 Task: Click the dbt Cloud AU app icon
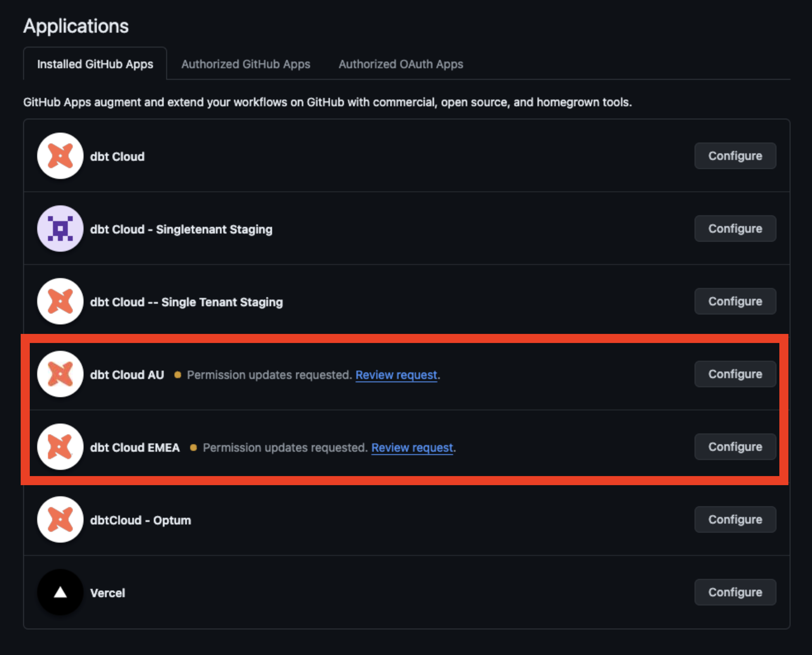coord(60,374)
